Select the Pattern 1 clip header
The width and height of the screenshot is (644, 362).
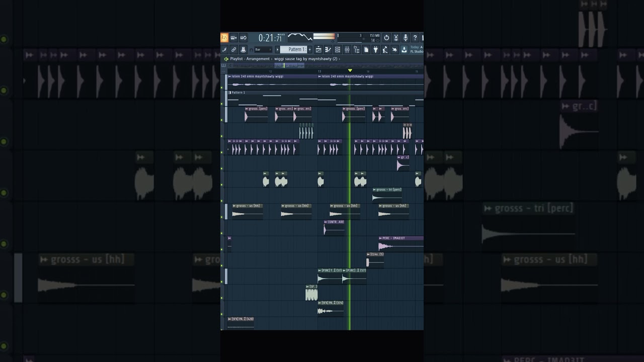[326, 93]
